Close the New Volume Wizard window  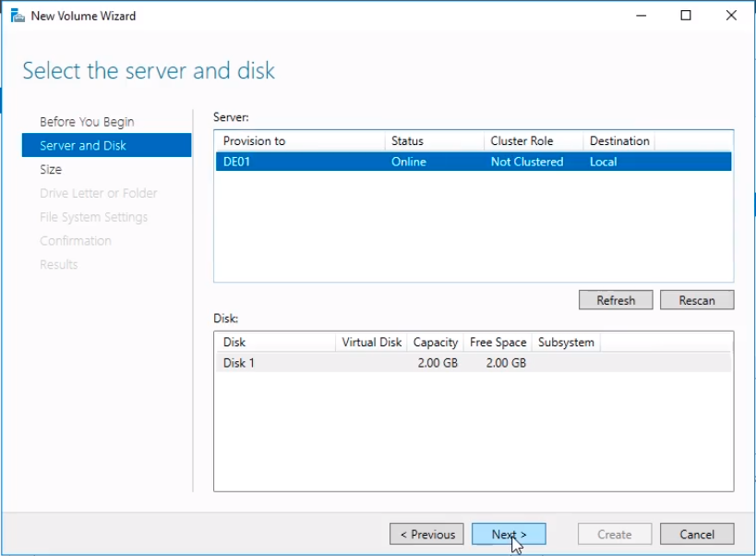730,16
